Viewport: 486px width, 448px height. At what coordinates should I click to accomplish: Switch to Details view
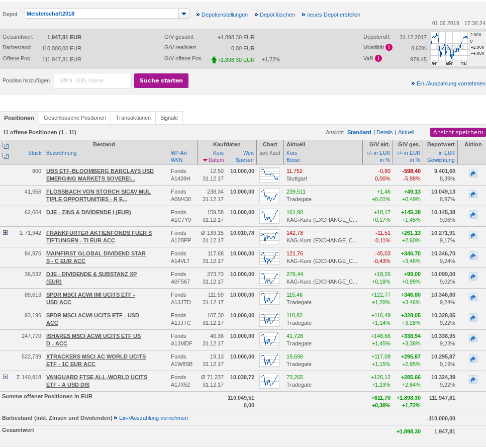click(x=384, y=132)
